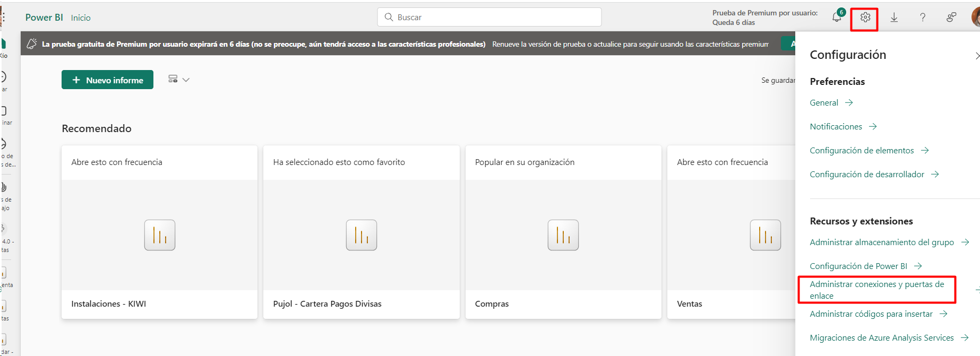The height and width of the screenshot is (356, 980).
Task: Click the report icon in Instalaciones - KIWI card
Action: click(160, 235)
